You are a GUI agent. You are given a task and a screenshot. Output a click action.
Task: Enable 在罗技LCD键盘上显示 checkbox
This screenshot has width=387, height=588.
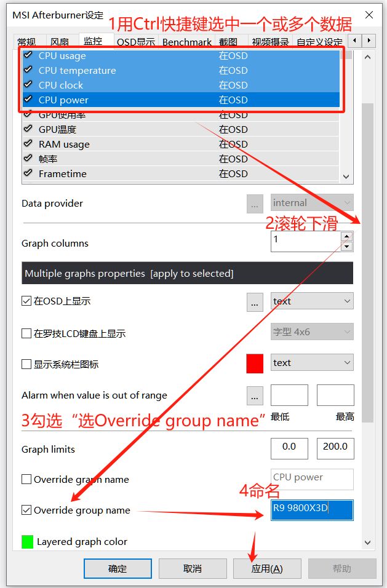pyautogui.click(x=26, y=333)
